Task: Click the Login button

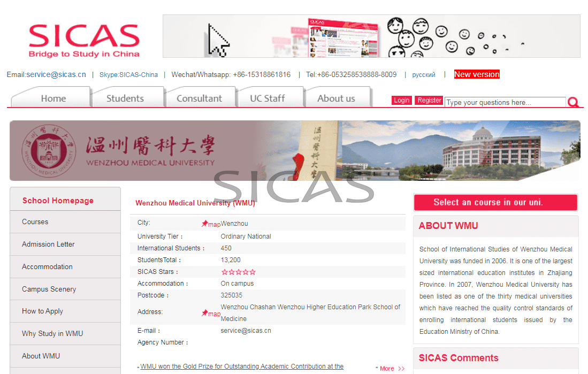Action: (x=402, y=100)
